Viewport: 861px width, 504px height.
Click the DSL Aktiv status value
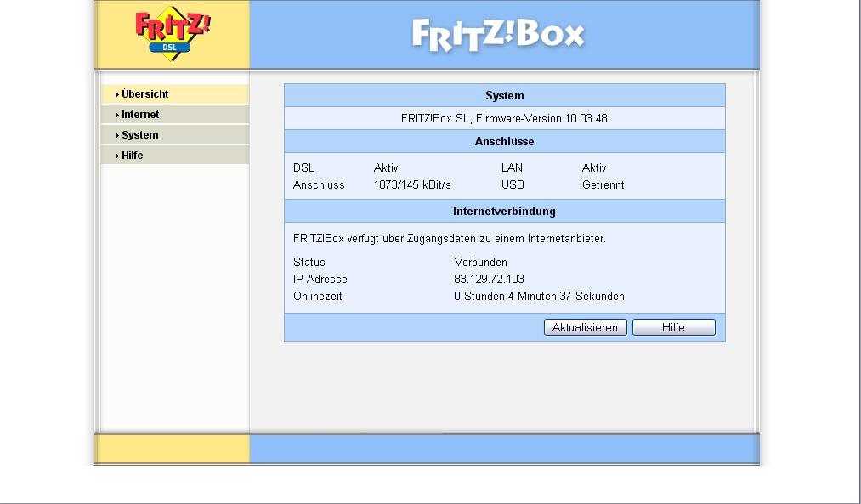(386, 168)
